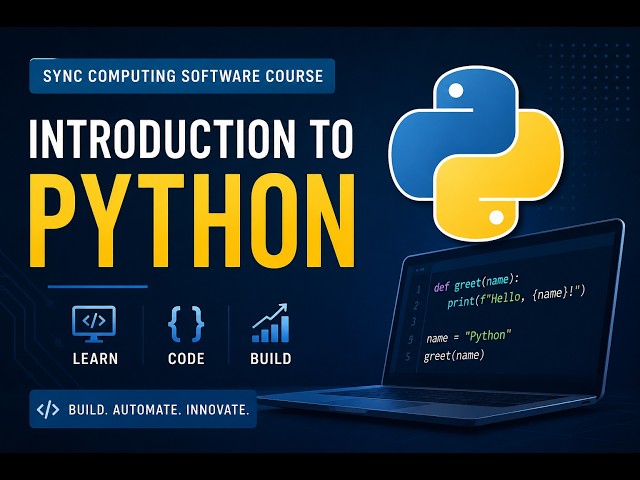
Task: Click the print(f"Hello, {name}!") code line
Action: point(516,297)
